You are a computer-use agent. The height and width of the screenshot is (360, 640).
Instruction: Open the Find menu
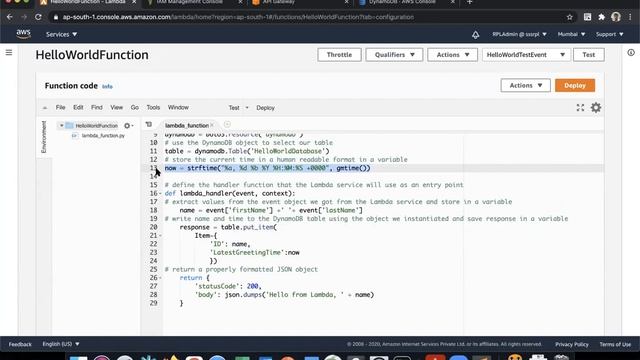97,107
